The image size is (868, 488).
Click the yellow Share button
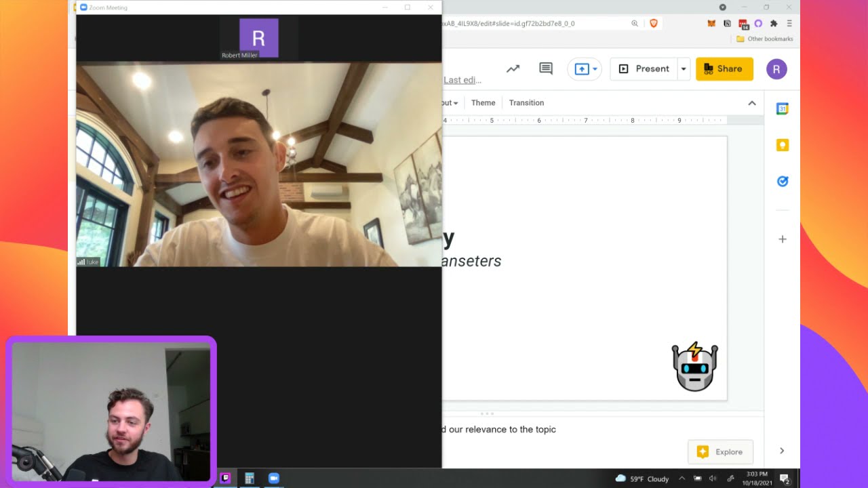pos(724,69)
